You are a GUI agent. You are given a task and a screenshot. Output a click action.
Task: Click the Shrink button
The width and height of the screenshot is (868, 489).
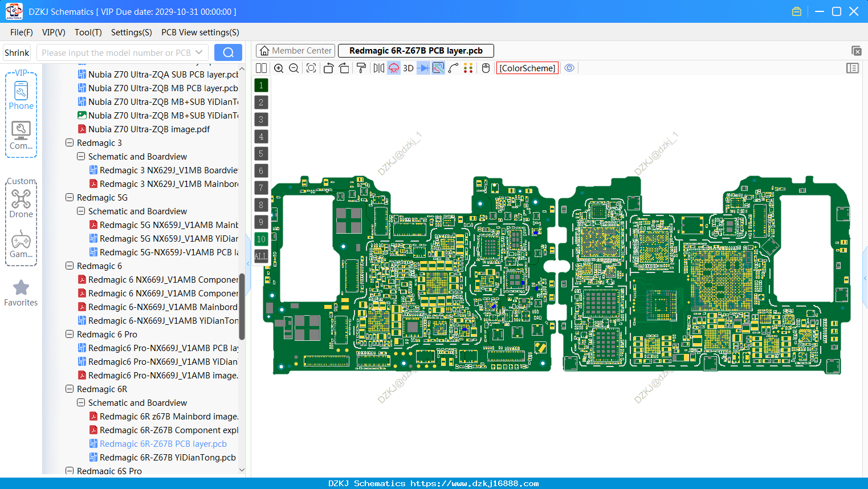pos(17,52)
